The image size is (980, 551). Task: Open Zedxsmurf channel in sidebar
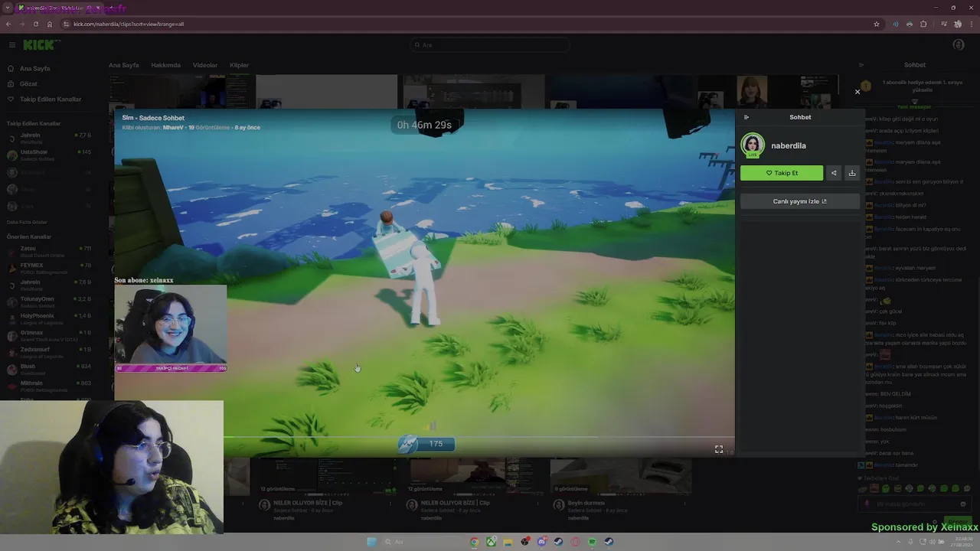(x=49, y=352)
